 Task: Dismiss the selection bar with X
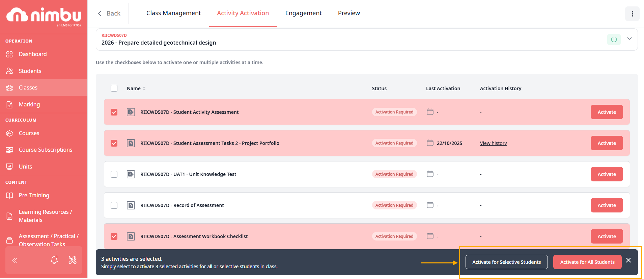tap(628, 260)
